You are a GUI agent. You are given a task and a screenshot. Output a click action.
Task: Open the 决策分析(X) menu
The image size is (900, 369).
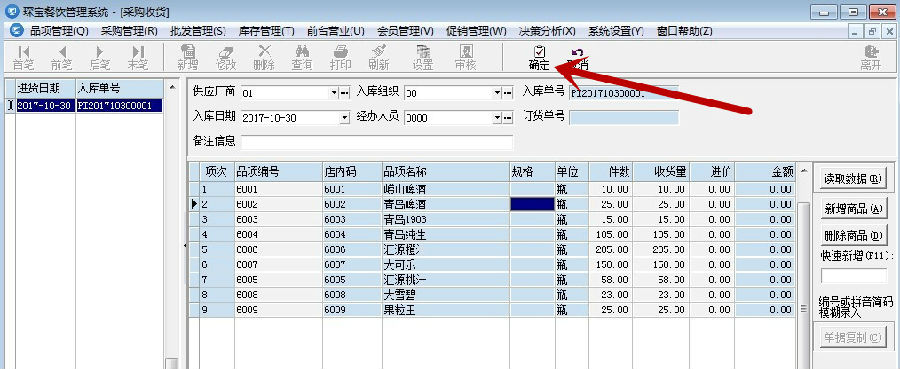coord(546,32)
